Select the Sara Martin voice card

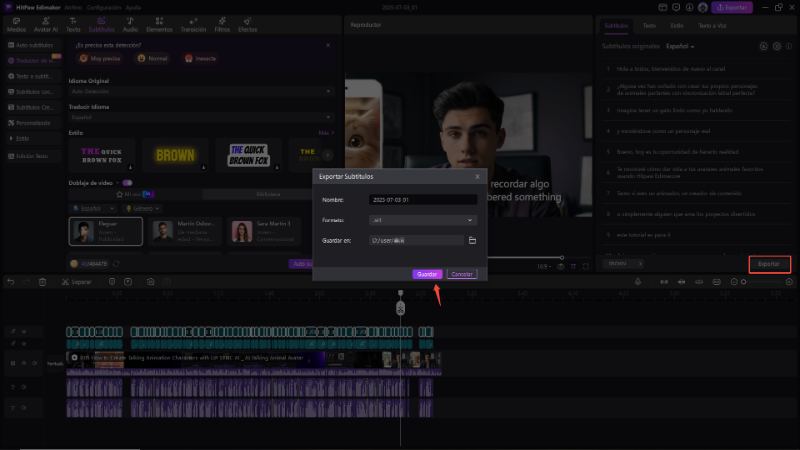pos(262,231)
